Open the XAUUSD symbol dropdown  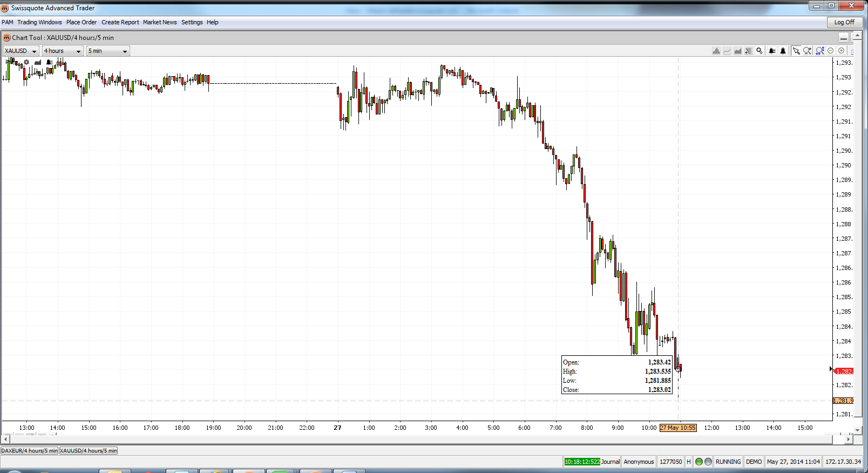click(21, 51)
